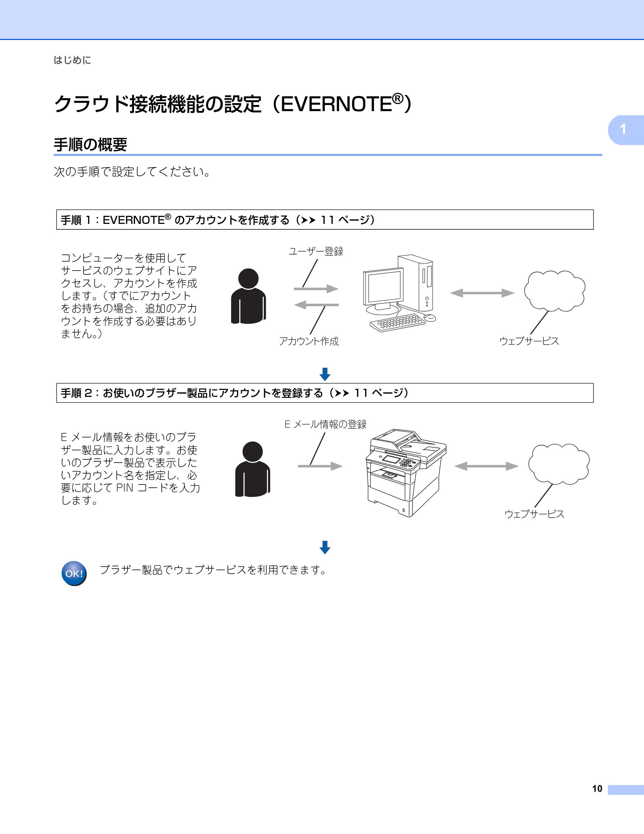Click the blue OK! badge icon
644x834 pixels.
74,573
